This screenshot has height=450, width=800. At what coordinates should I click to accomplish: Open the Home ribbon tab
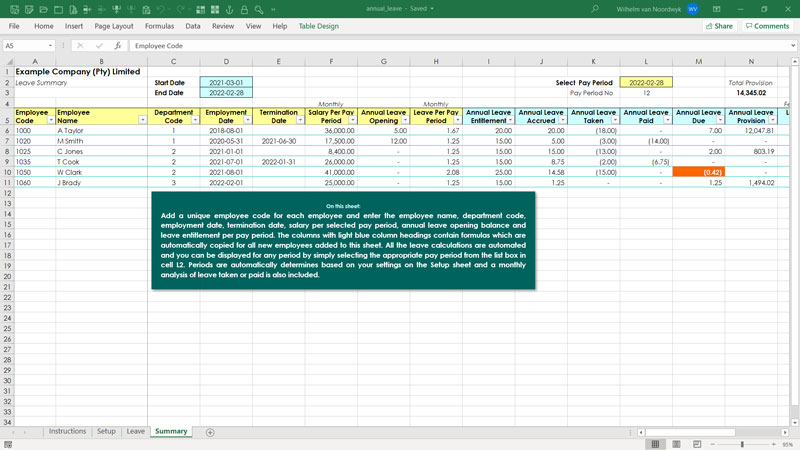point(43,26)
